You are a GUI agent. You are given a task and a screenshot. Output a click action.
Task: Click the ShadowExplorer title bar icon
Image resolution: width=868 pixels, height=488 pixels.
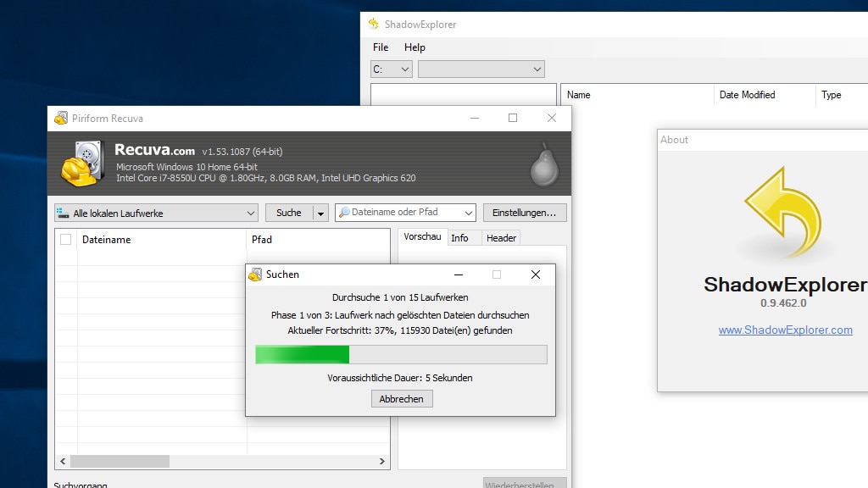(373, 25)
